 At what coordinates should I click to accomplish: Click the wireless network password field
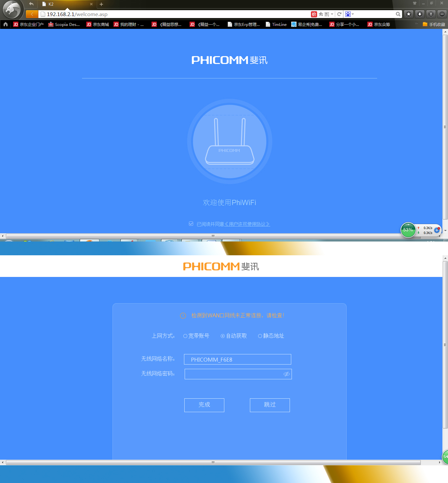tap(238, 374)
